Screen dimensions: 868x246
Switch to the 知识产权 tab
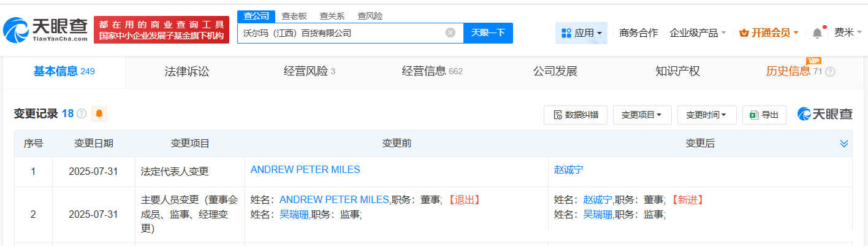(677, 71)
